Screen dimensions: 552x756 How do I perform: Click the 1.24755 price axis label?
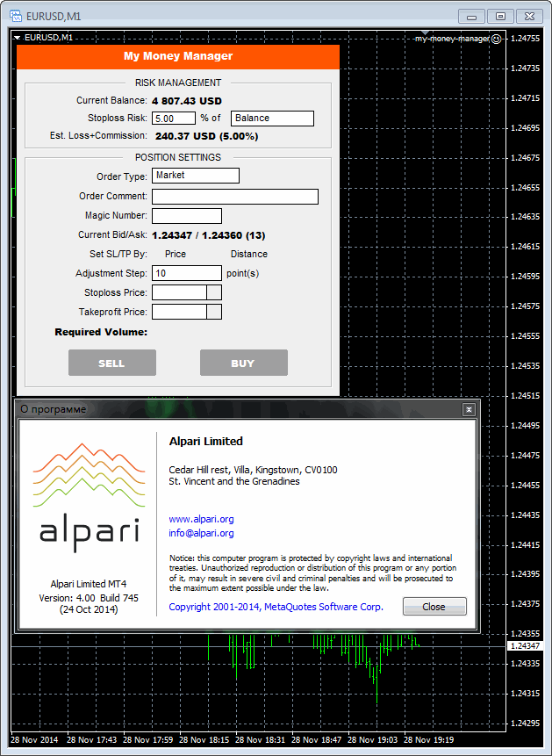(526, 39)
